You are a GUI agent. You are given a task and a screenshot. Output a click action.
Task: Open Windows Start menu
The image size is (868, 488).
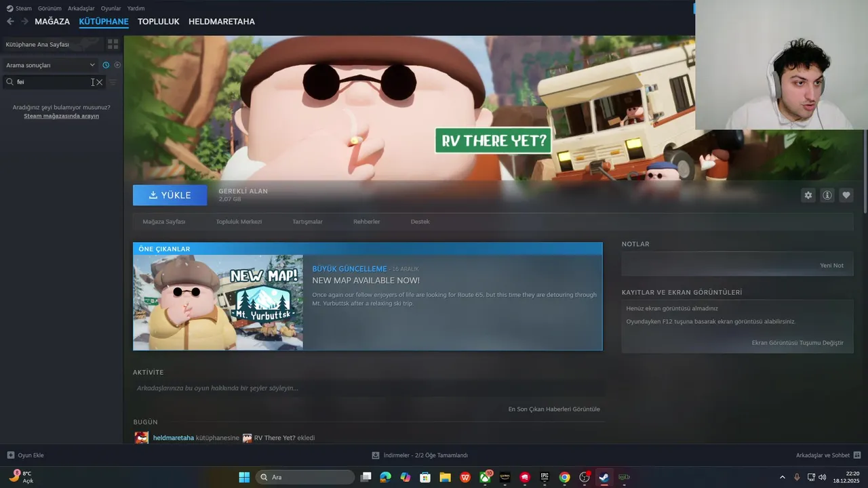click(244, 477)
